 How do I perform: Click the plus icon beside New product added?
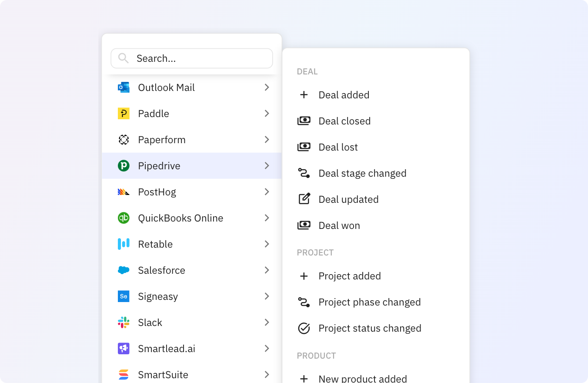304,379
